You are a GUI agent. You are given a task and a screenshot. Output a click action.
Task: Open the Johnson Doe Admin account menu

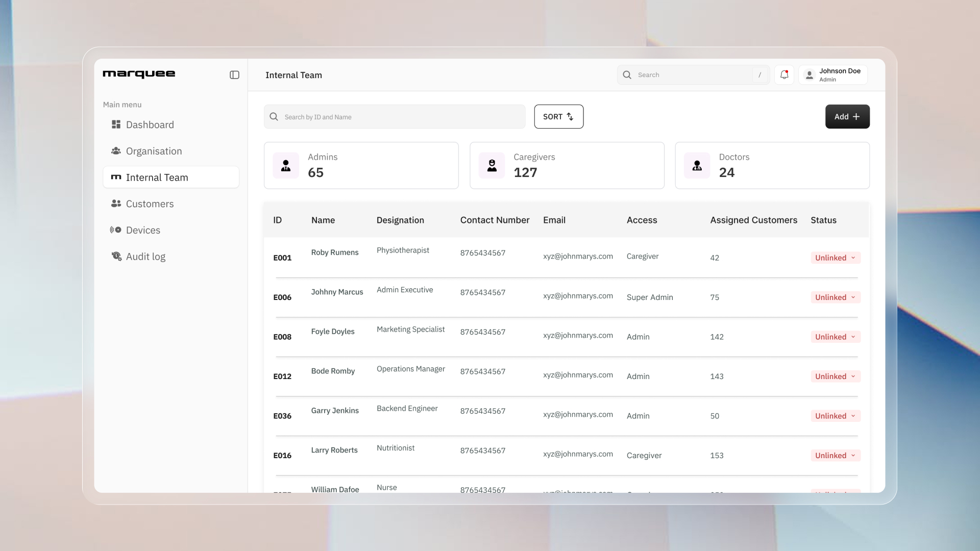[x=833, y=75]
